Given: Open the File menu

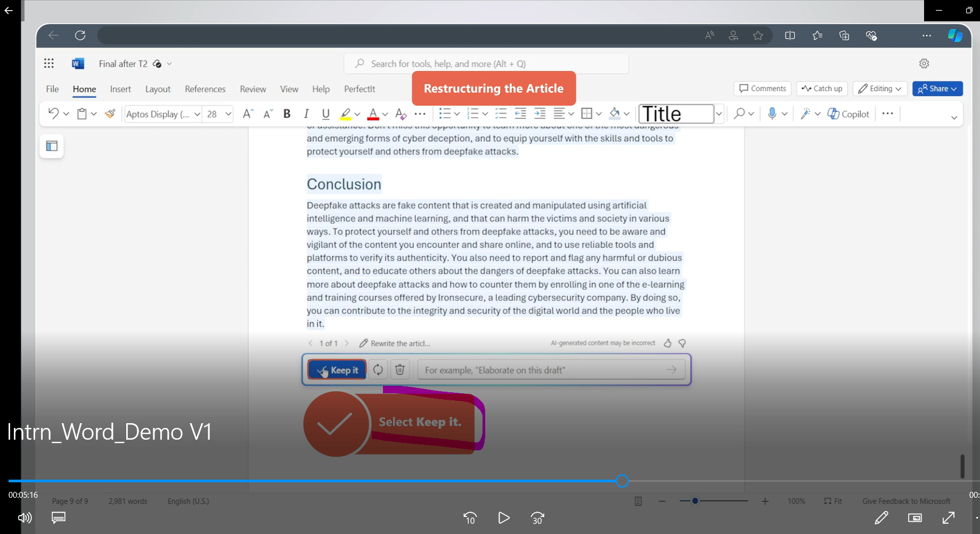Looking at the screenshot, I should [52, 89].
